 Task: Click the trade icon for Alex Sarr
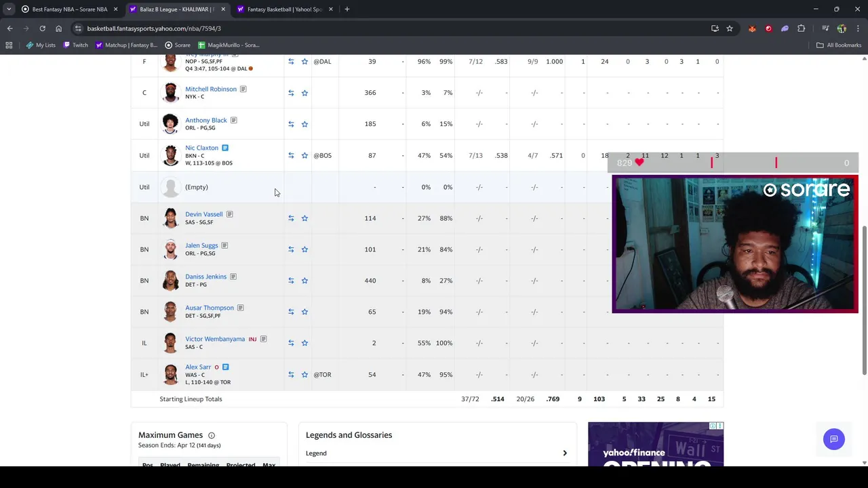coord(291,375)
